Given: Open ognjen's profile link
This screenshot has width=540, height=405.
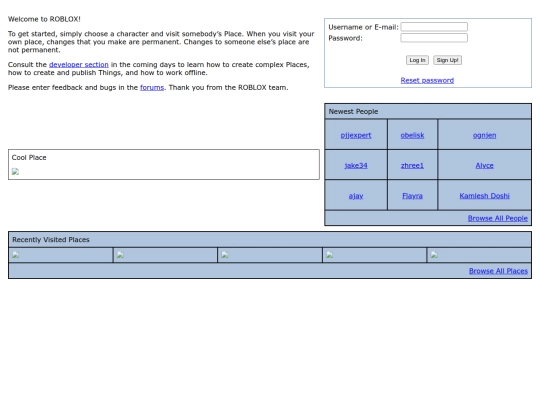Looking at the screenshot, I should pyautogui.click(x=485, y=135).
